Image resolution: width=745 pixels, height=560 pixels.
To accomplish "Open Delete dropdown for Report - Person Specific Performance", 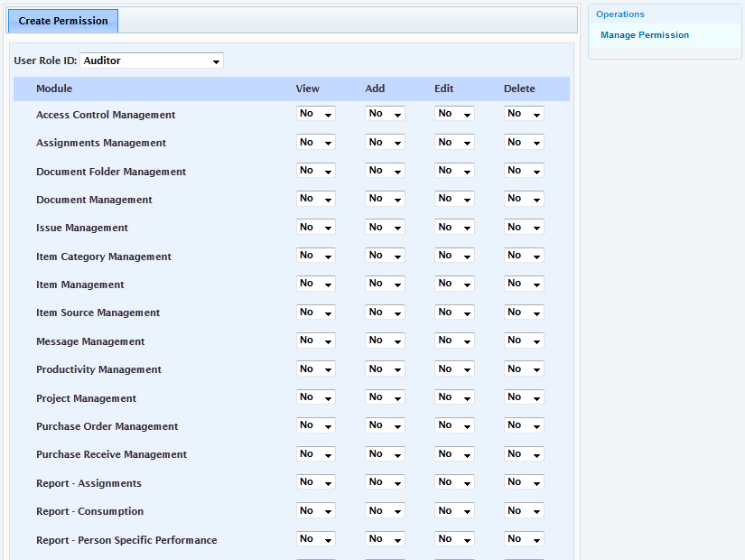I will click(x=523, y=539).
